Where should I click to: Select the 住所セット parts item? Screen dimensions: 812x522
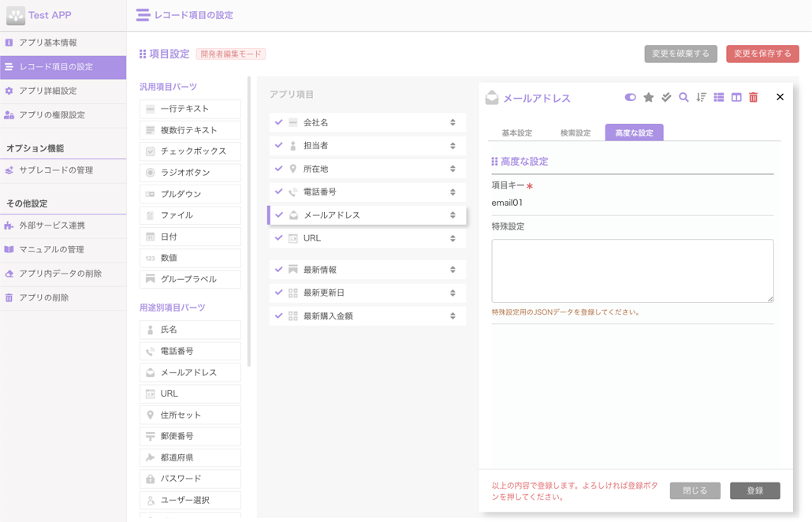click(x=190, y=415)
